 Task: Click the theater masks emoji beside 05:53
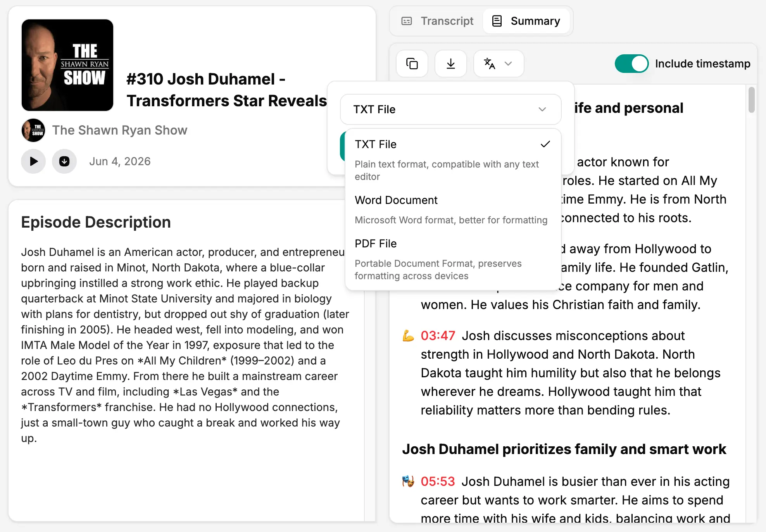[408, 481]
